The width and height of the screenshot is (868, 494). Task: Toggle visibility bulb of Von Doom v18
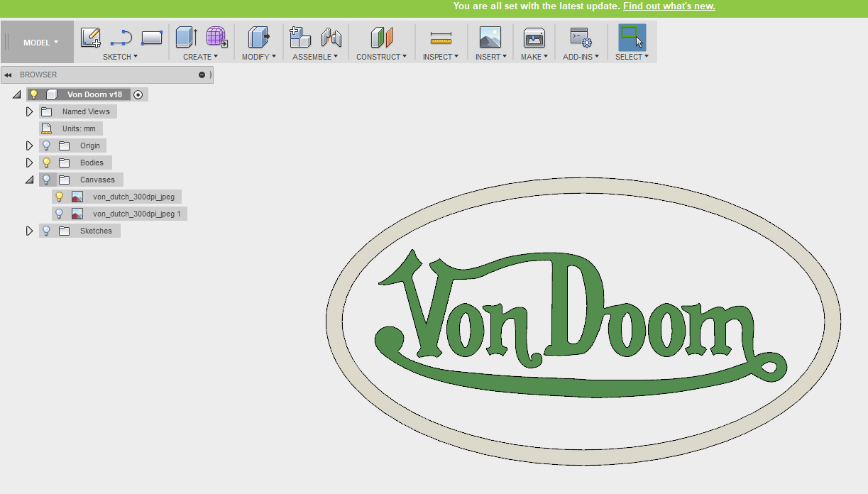pos(33,94)
